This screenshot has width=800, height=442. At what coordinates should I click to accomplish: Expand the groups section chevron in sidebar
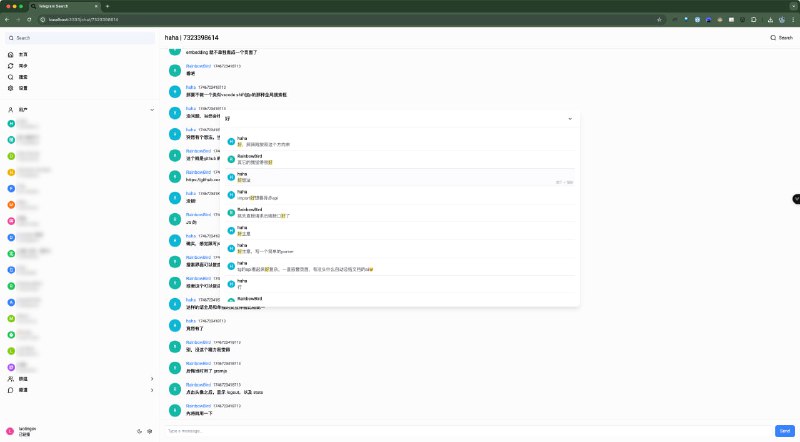click(x=152, y=379)
